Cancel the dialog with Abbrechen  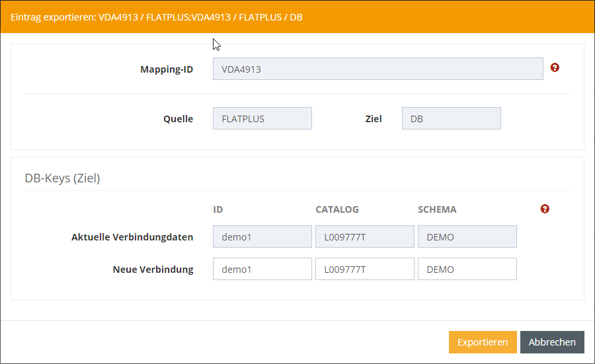pos(552,342)
